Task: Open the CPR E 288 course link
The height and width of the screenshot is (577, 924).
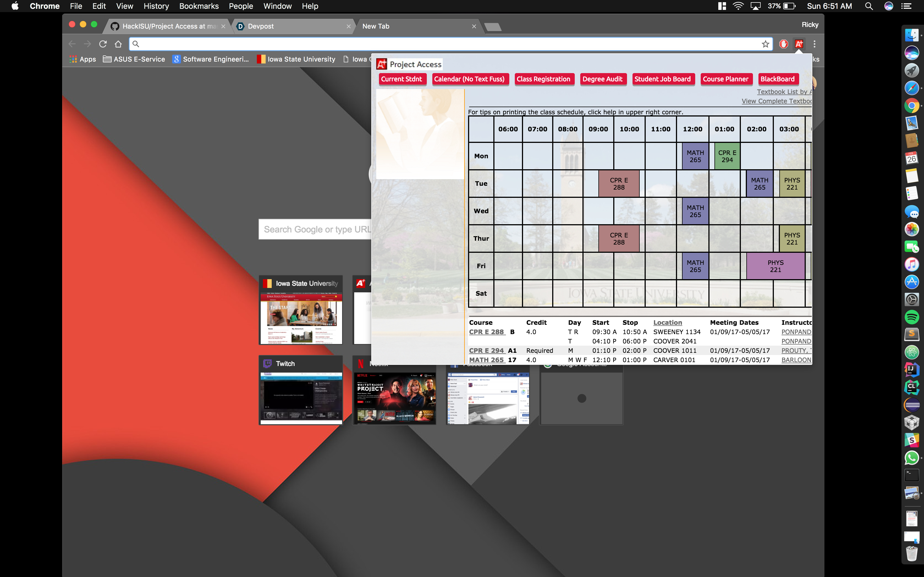Action: [x=486, y=332]
